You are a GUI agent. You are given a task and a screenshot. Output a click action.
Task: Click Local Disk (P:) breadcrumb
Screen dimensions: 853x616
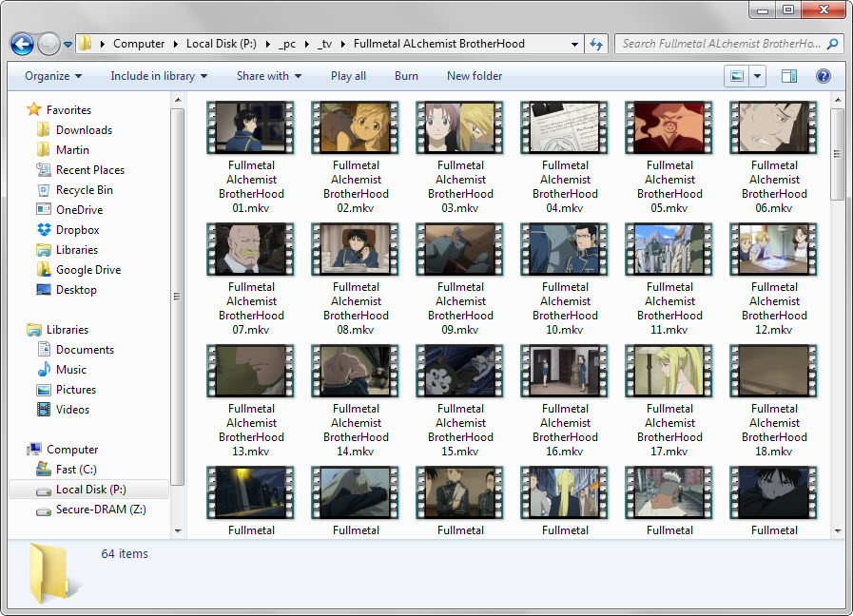pyautogui.click(x=222, y=44)
